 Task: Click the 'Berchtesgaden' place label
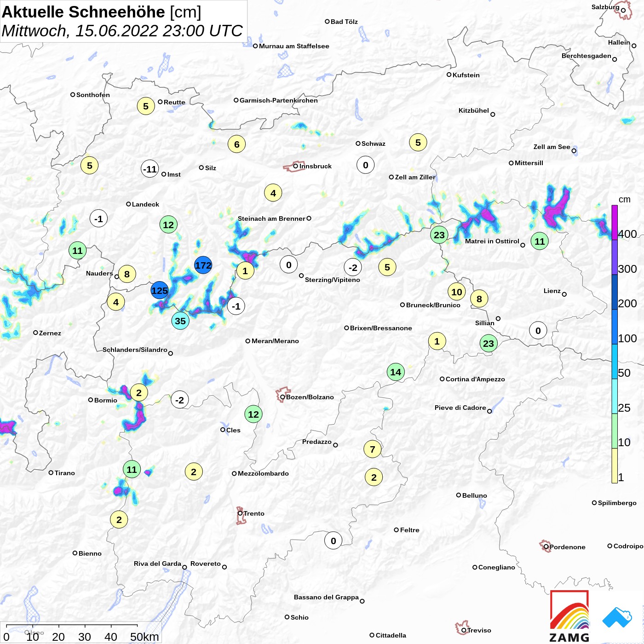coord(586,56)
